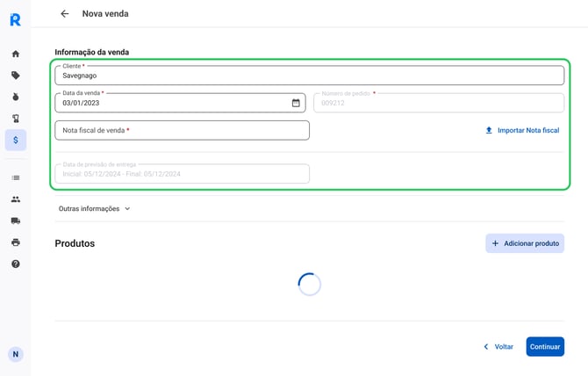Open the N user avatar
The image size is (588, 376).
coord(16,354)
